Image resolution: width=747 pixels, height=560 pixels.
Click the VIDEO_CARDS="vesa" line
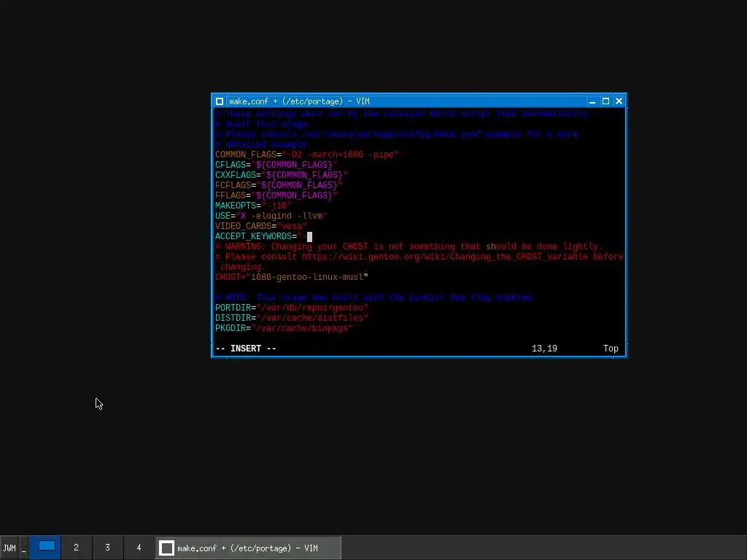coord(261,226)
